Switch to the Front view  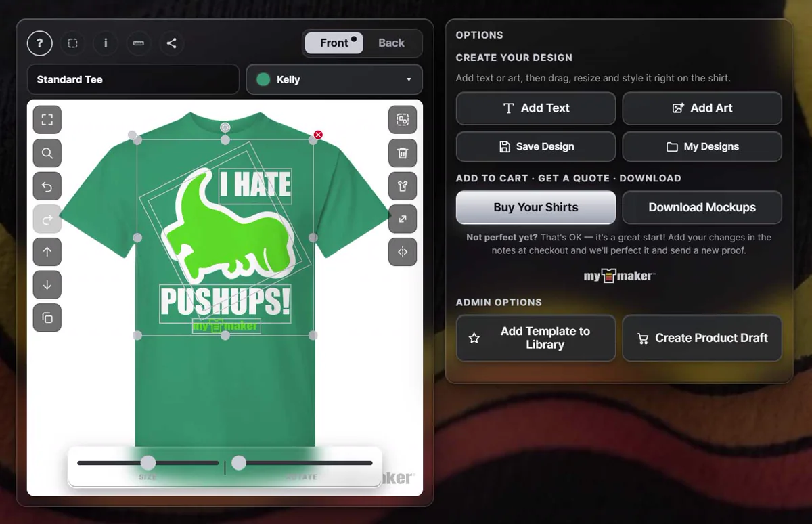[x=334, y=43]
